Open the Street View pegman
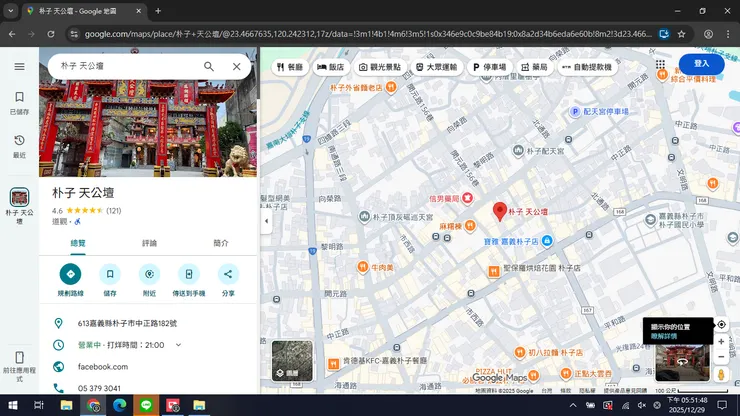The image size is (740, 416). (721, 374)
